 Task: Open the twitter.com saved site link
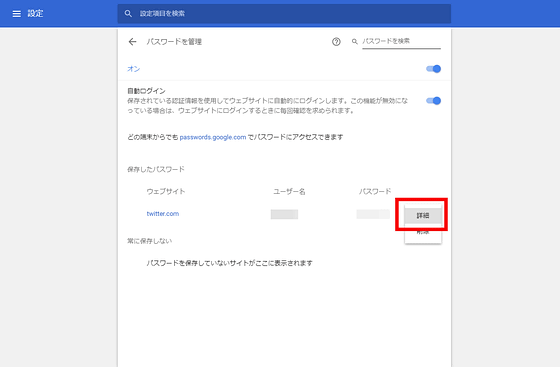163,213
